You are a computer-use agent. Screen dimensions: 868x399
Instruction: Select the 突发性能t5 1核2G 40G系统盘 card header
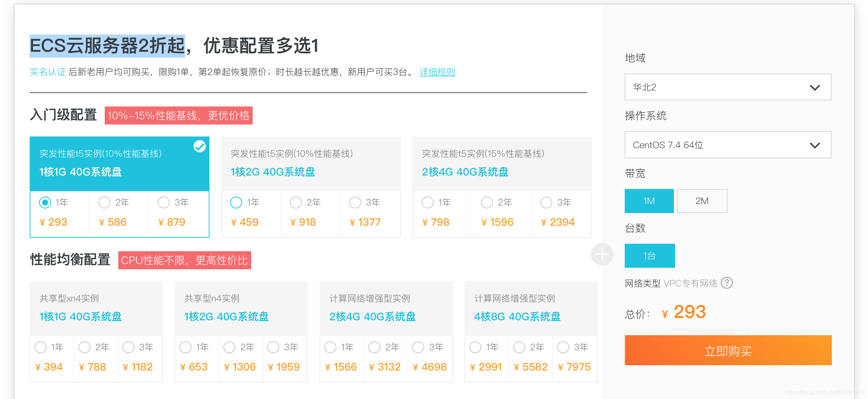311,164
